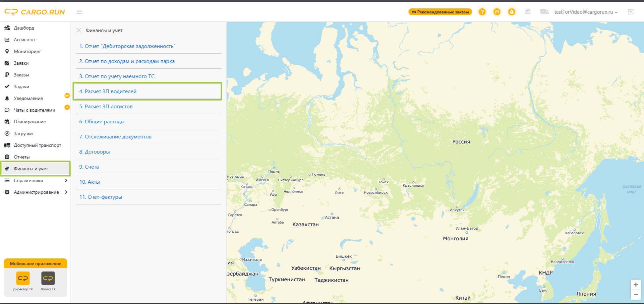Screen dimensions: 644x304
Task: Expand the Администрирование submenu arrow
Action: (66, 192)
